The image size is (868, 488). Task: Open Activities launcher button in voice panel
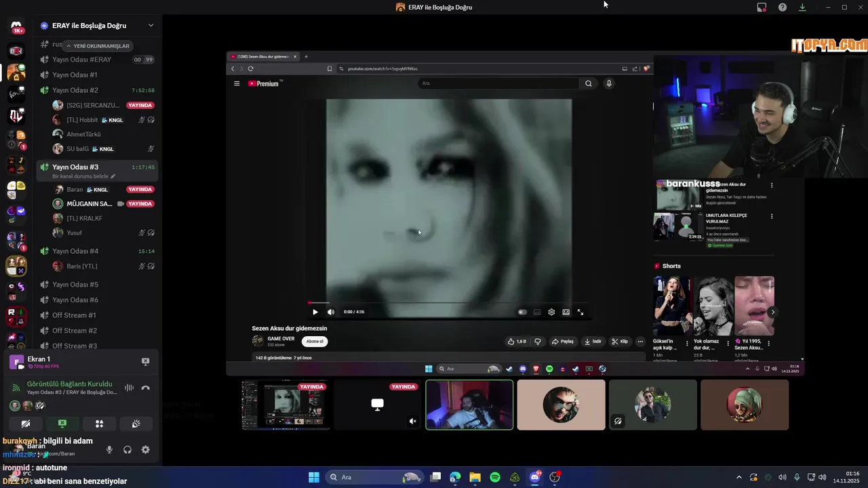[99, 424]
